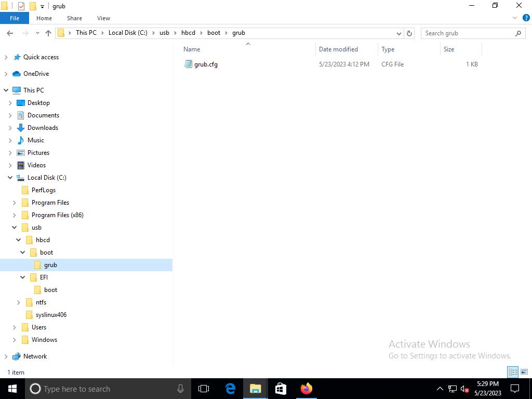
Task: Switch to details view layout
Action: click(513, 372)
